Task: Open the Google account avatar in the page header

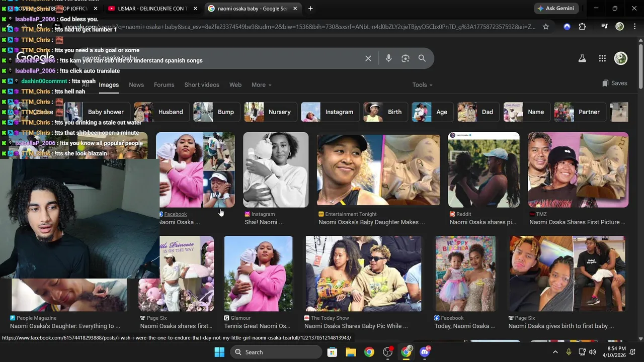Action: [x=621, y=58]
